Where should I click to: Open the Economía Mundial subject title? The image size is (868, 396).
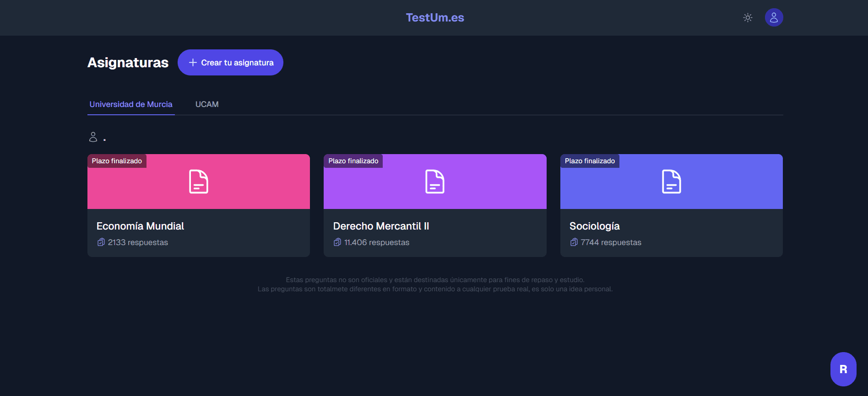click(x=140, y=226)
